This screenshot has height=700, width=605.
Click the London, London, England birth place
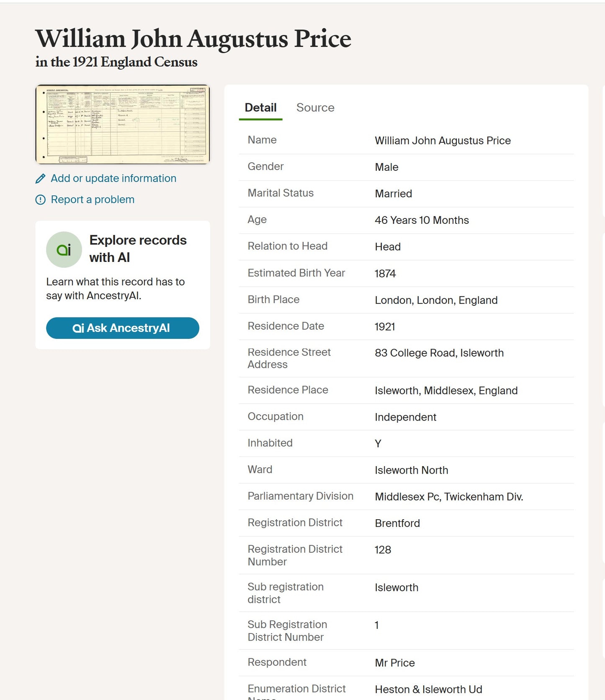(436, 300)
